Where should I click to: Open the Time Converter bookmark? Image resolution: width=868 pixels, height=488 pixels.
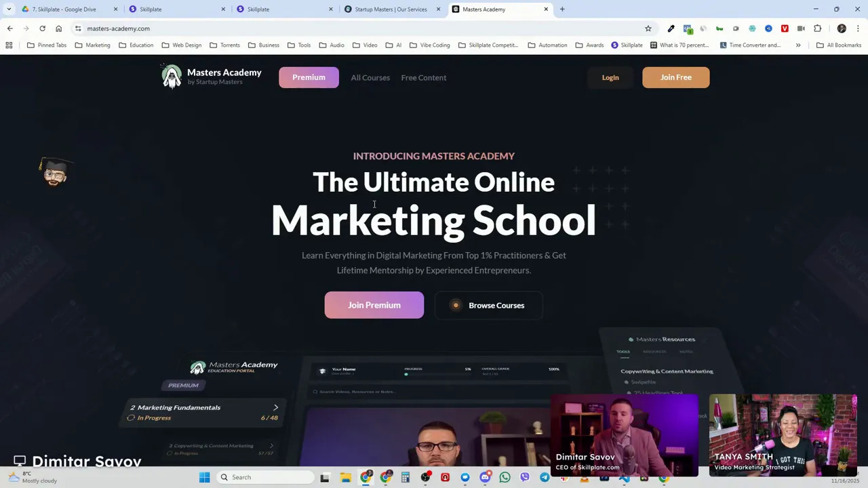coord(751,45)
